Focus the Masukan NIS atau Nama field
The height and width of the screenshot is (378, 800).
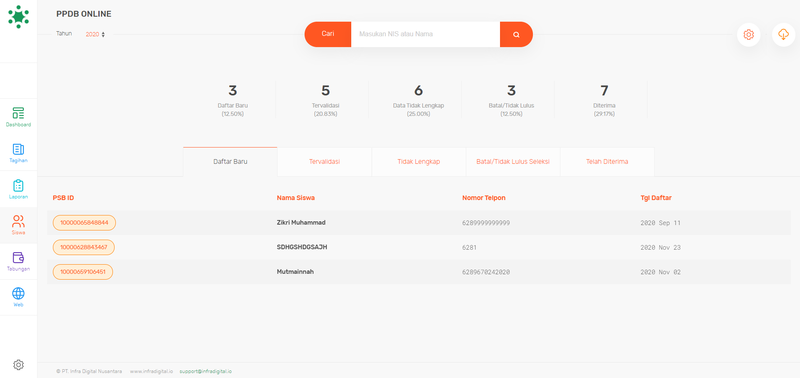426,34
